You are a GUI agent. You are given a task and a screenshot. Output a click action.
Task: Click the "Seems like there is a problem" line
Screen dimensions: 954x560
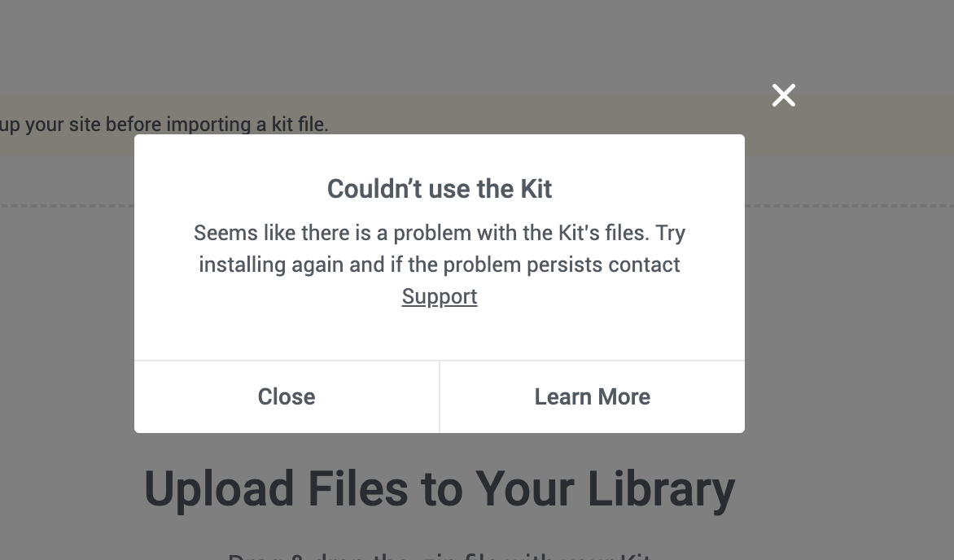coord(440,233)
